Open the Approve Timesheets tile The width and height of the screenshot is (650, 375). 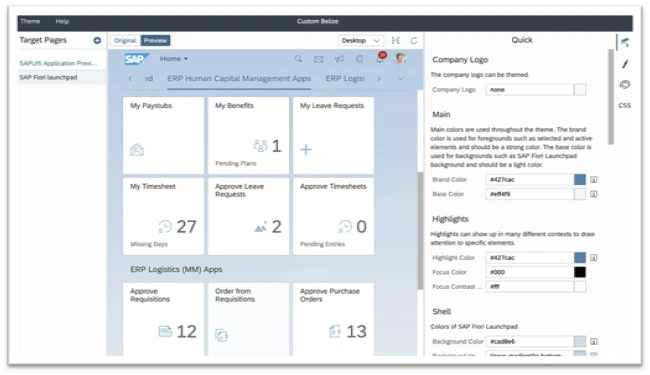(333, 216)
